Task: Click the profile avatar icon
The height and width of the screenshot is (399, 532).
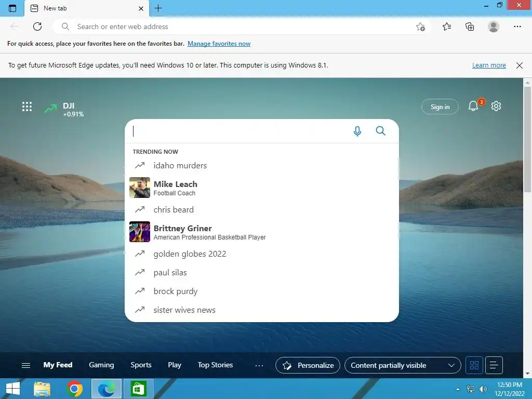Action: [x=494, y=26]
